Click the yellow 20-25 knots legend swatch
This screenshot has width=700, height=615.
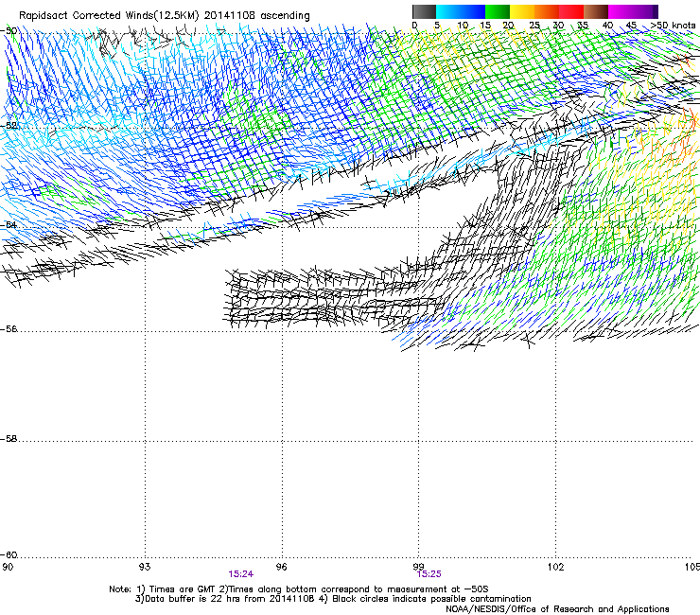point(522,11)
